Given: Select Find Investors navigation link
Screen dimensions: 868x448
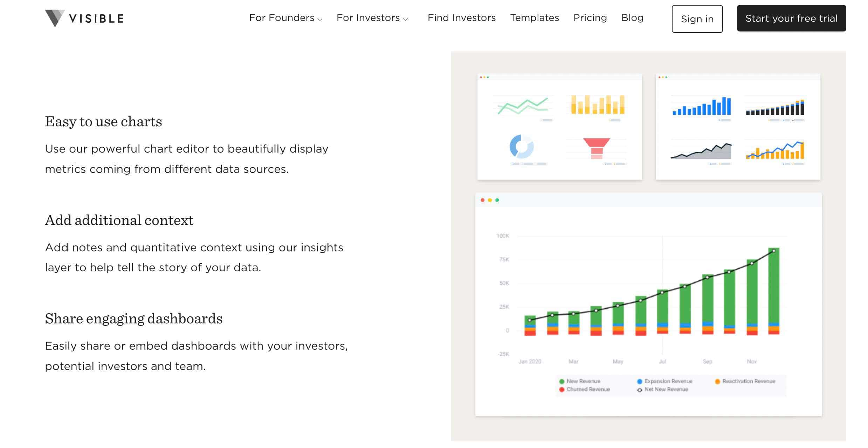Looking at the screenshot, I should 461,17.
